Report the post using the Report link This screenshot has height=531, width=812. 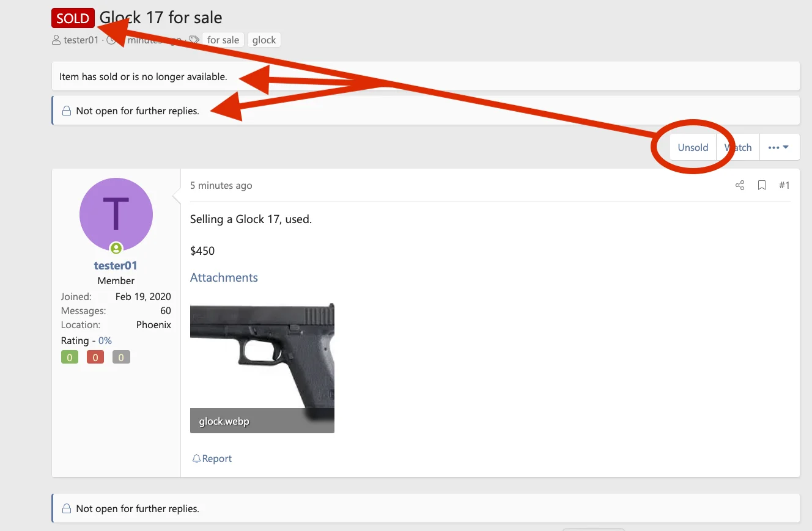click(212, 459)
